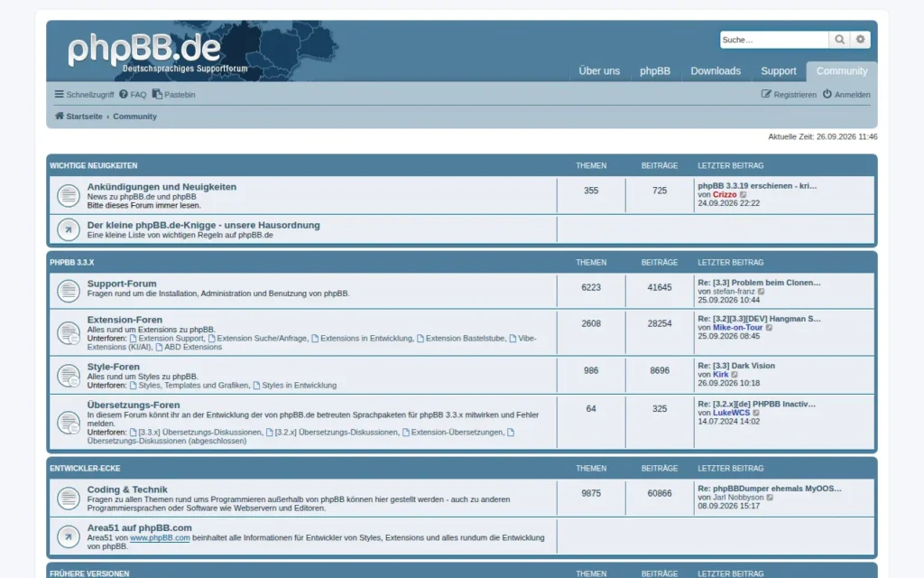The image size is (924, 578).
Task: Open Ankündigungen und Neuigkeiten forum
Action: pos(162,186)
